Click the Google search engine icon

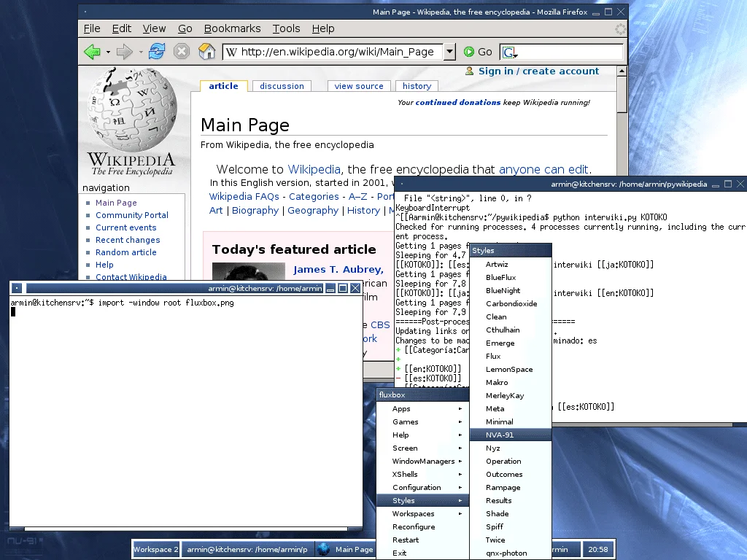510,52
